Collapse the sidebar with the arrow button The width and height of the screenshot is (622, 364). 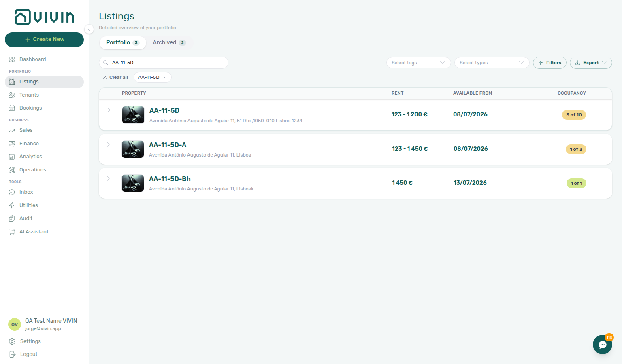pos(89,29)
